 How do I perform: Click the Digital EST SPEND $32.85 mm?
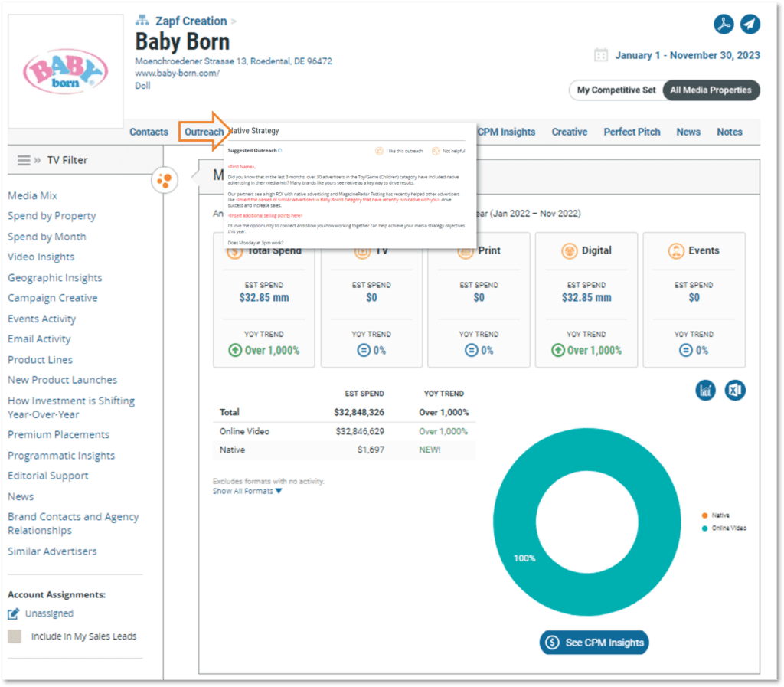click(x=586, y=297)
